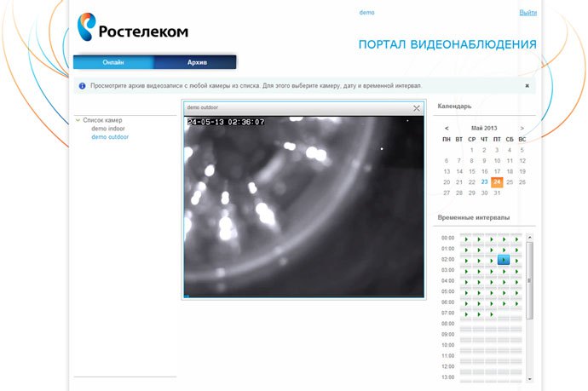Play the fifth interval in the 02:00 row
Image resolution: width=588 pixels, height=391 pixels.
click(x=516, y=260)
